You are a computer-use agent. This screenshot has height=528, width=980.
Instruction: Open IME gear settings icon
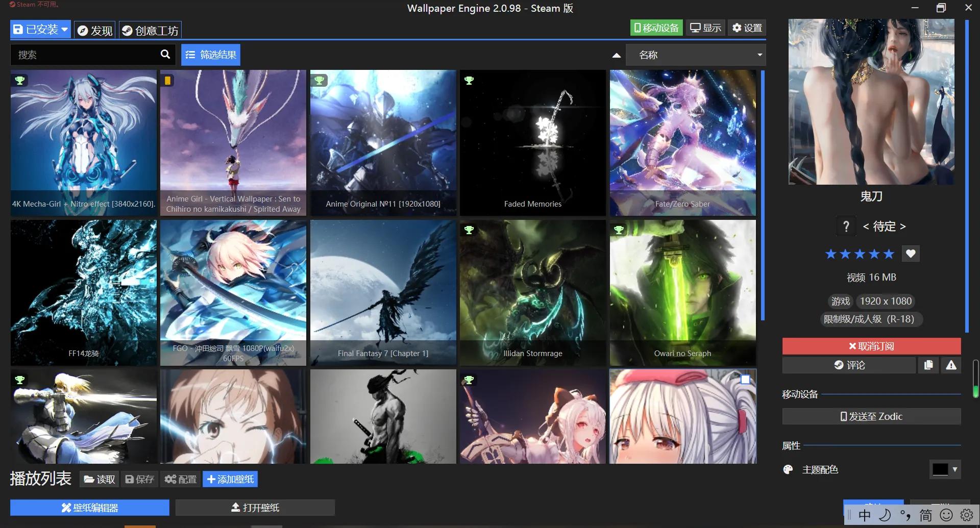(x=966, y=515)
